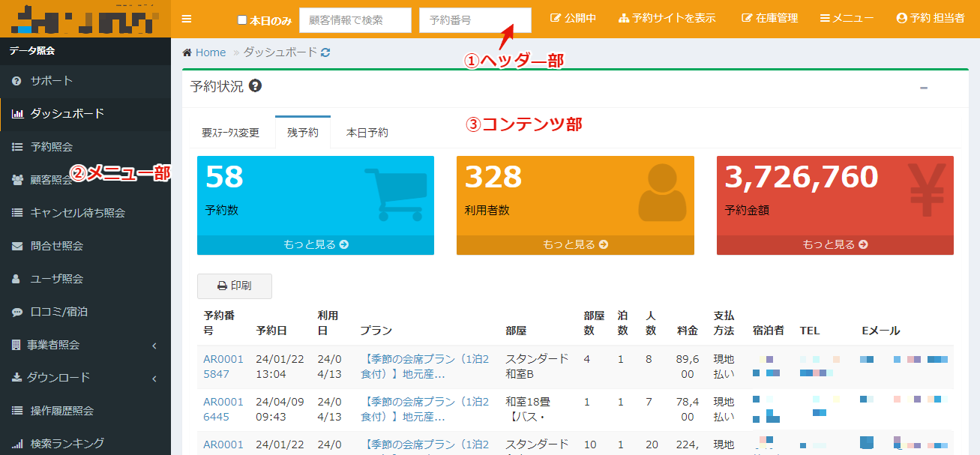Open the 公開中 status link

point(573,18)
